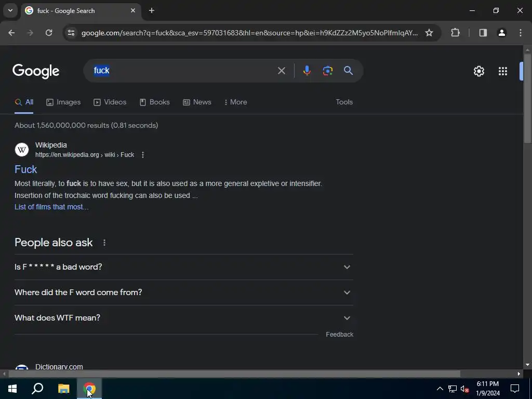Image resolution: width=532 pixels, height=399 pixels.
Task: Open the tab search dropdown arrow
Action: (10, 10)
